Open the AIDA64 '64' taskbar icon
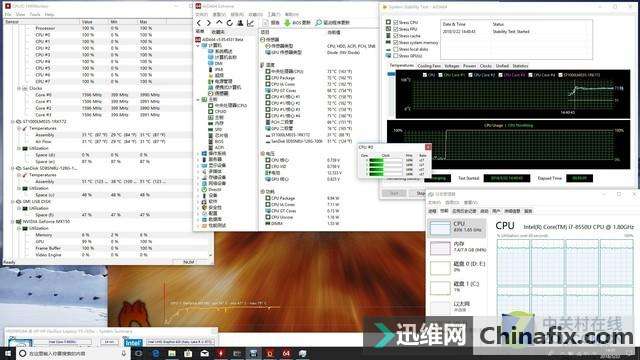640x360 pixels. [x=286, y=353]
